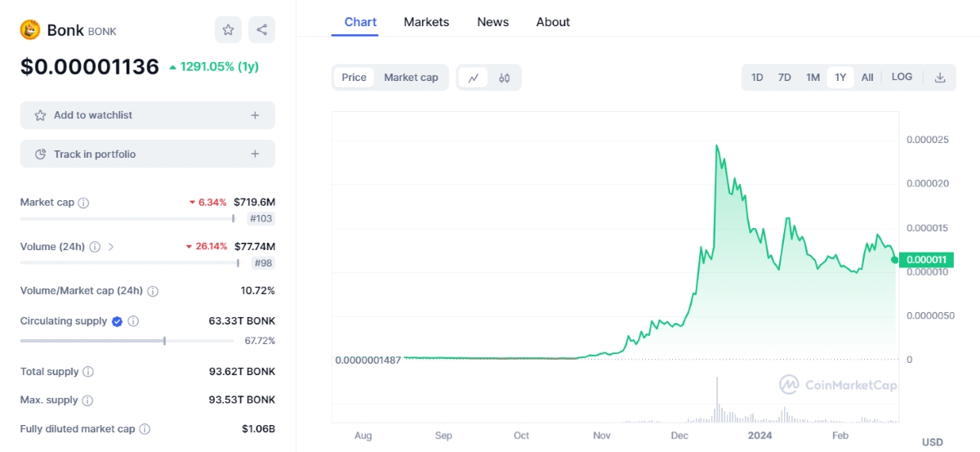The width and height of the screenshot is (980, 452).
Task: Click the plus on Add to watchlist
Action: click(255, 115)
